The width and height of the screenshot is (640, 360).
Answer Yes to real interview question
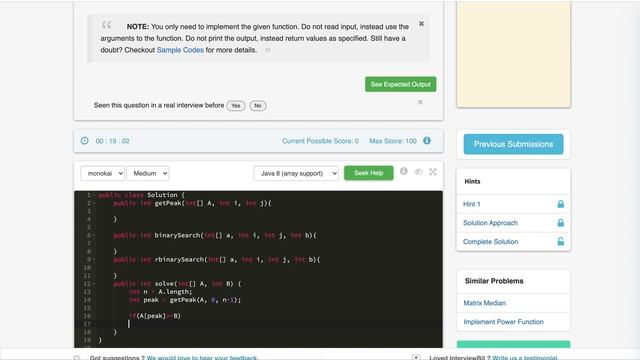click(236, 106)
